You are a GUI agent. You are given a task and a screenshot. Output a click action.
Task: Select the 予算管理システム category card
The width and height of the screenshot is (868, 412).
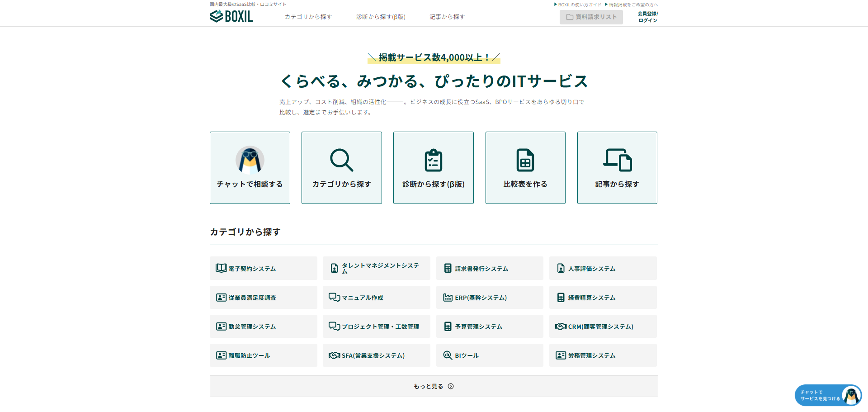[x=490, y=326]
